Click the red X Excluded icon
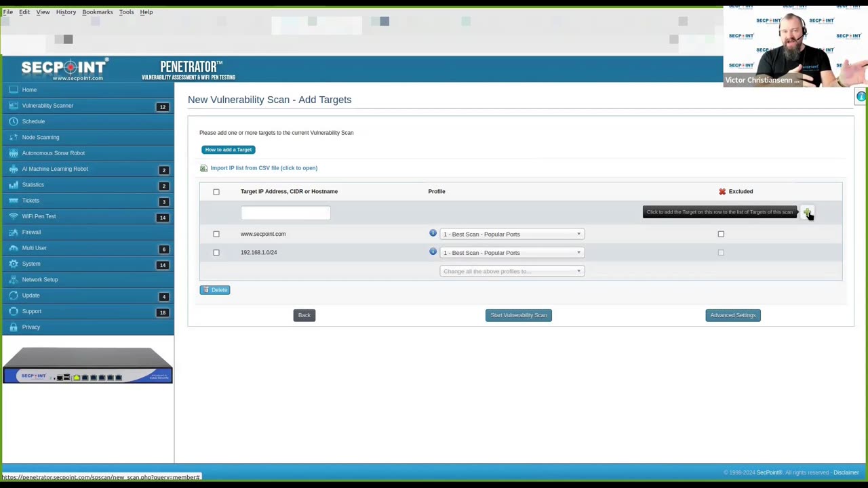 (722, 192)
